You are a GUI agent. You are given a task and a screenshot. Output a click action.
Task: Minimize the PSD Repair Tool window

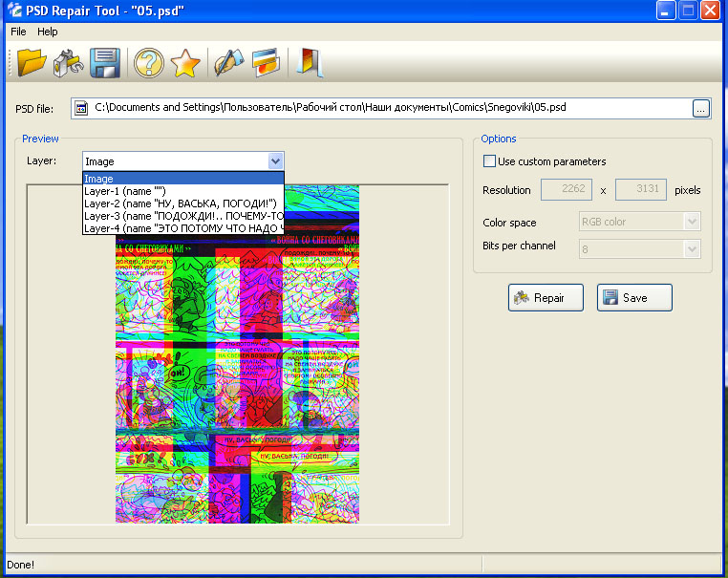click(666, 11)
